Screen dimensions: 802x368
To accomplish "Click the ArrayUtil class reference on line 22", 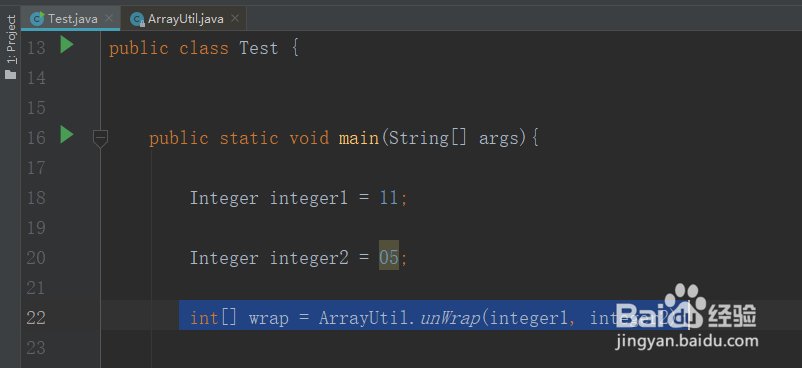I will [364, 318].
